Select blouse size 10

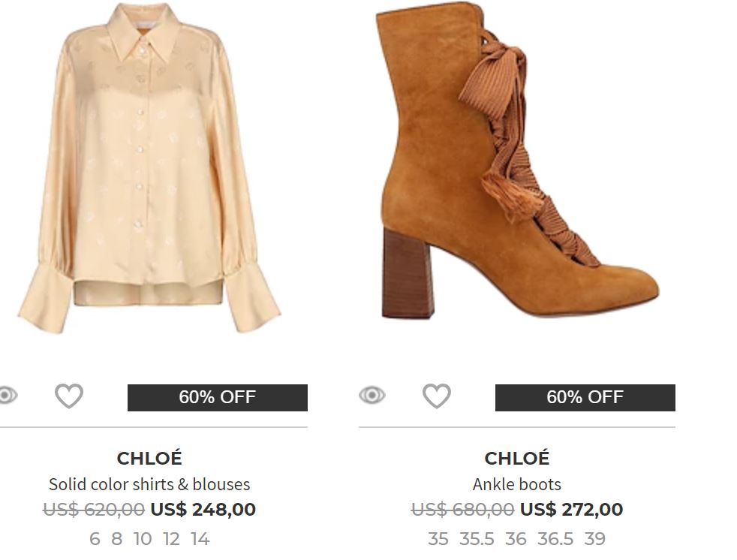pos(143,539)
